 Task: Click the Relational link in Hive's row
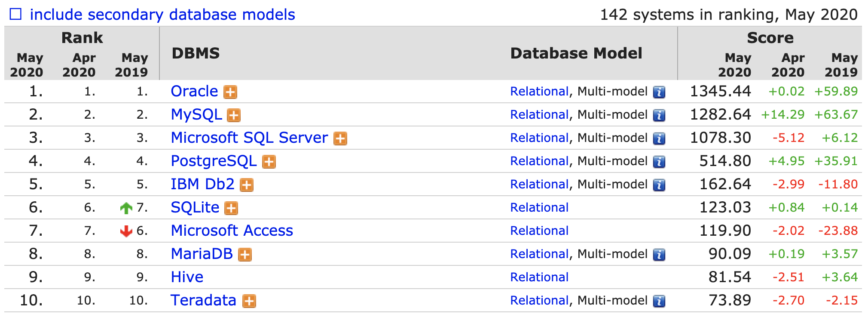[x=539, y=277]
